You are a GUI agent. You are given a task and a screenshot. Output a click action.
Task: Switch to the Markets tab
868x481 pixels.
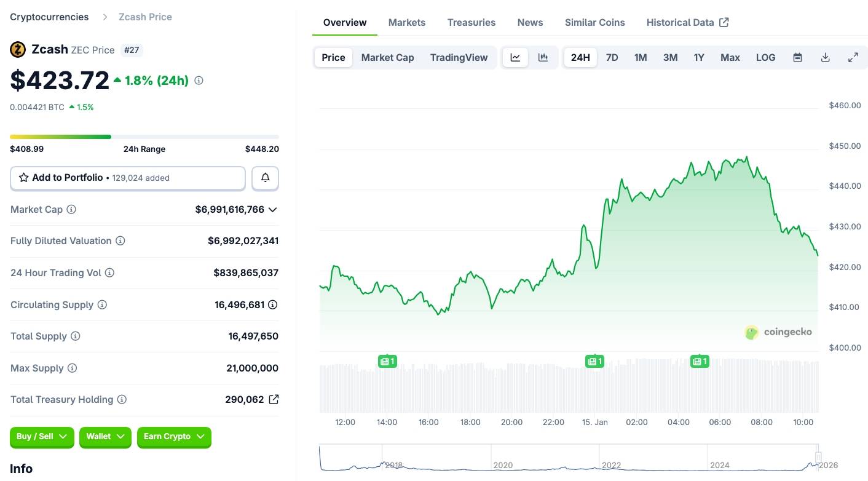tap(406, 22)
